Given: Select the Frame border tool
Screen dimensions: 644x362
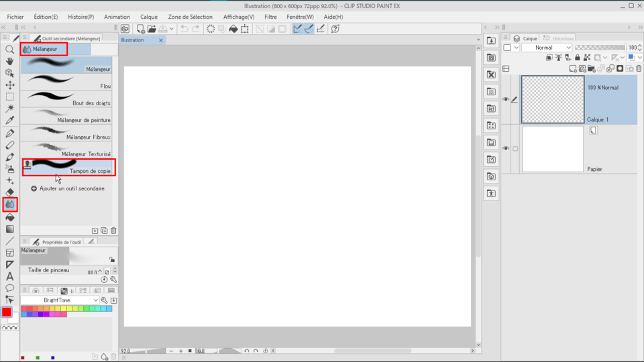Looking at the screenshot, I should click(9, 253).
